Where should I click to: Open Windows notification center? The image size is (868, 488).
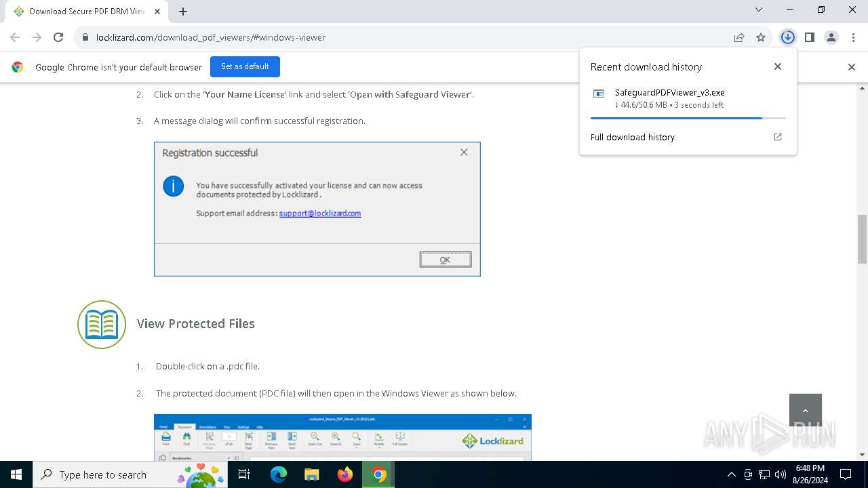pyautogui.click(x=846, y=474)
